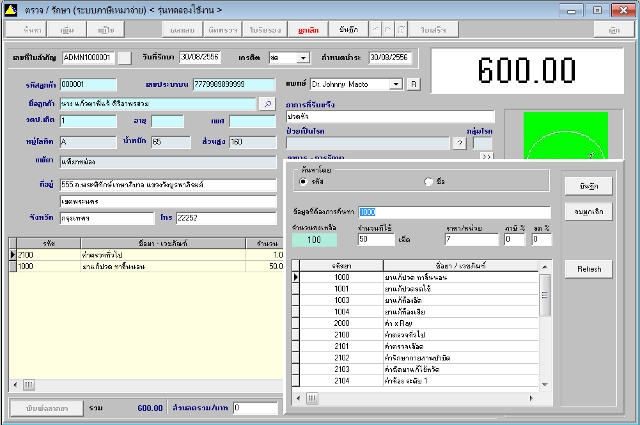Open the credit type dropdown

pos(303,58)
